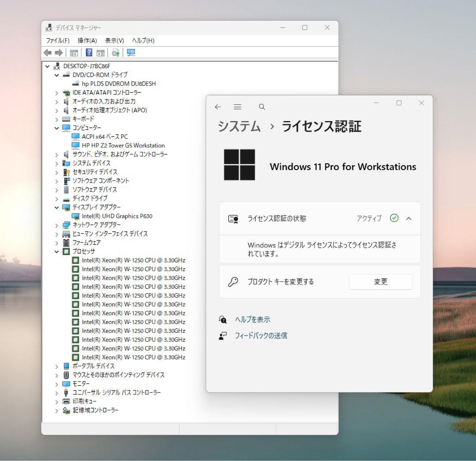This screenshot has width=476, height=461.
Task: Click the blue question mark Help toolbar icon
Action: tap(89, 52)
